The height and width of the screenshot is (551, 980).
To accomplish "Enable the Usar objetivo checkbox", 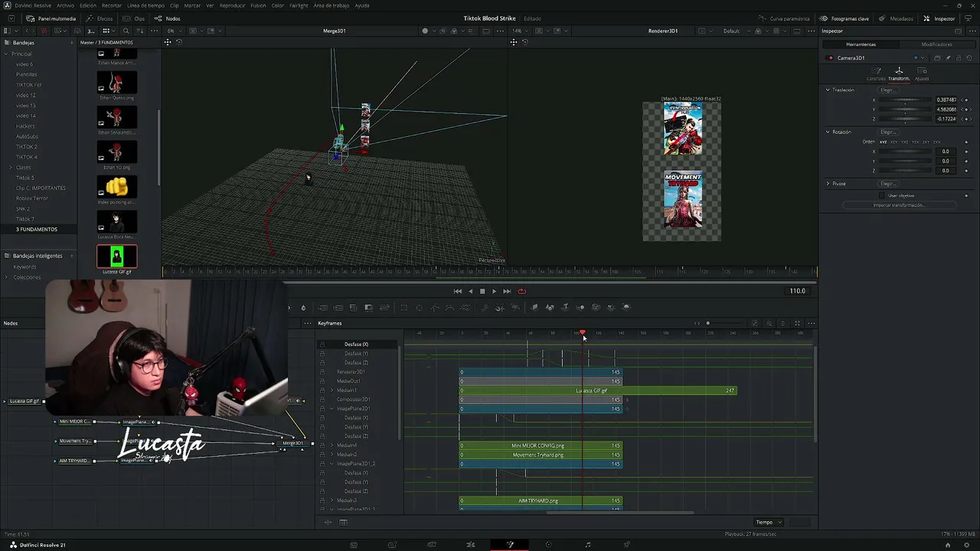I will pyautogui.click(x=883, y=195).
